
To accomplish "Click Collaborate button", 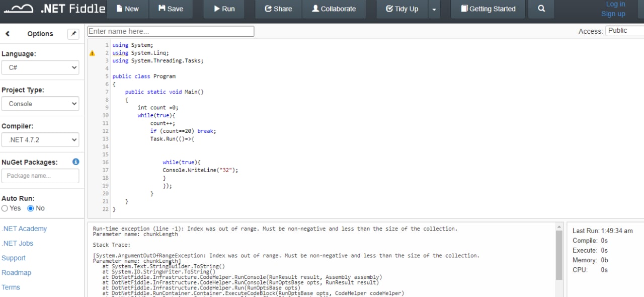I will (334, 9).
